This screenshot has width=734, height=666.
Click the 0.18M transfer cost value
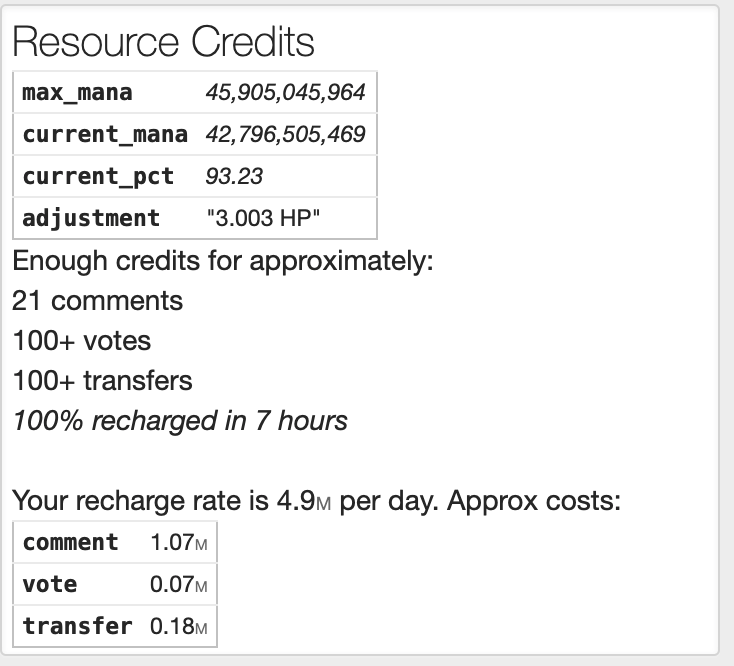[178, 627]
